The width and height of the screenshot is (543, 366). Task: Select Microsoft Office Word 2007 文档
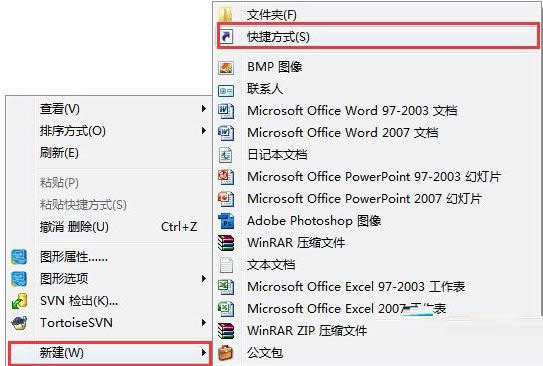click(x=342, y=133)
